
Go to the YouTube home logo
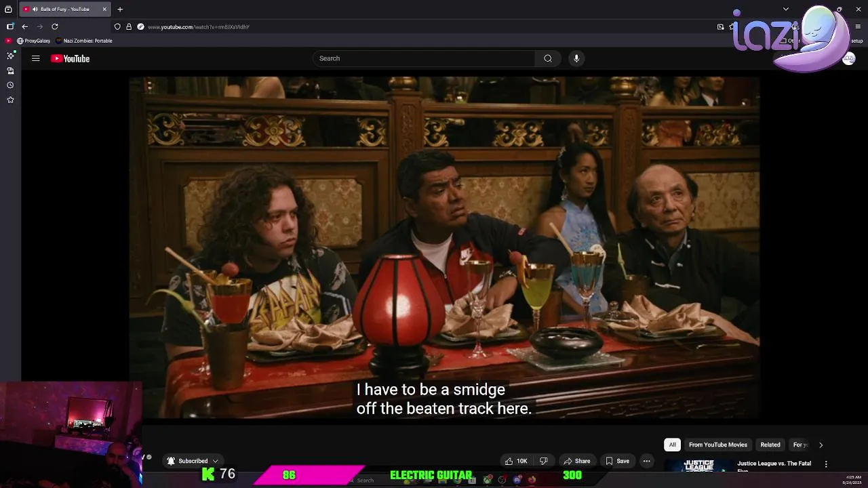(71, 58)
